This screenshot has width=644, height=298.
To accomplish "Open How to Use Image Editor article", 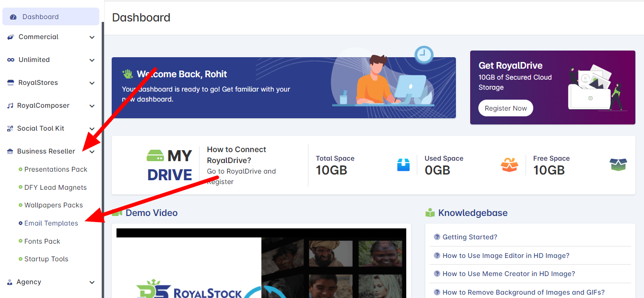I will 506,256.
